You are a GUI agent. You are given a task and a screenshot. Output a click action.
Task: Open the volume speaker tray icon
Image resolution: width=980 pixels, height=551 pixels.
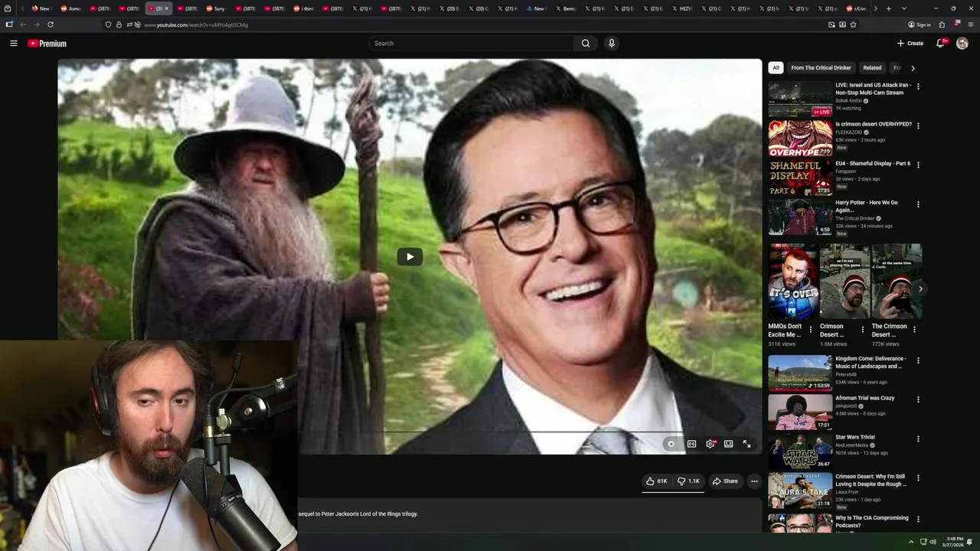tap(933, 542)
